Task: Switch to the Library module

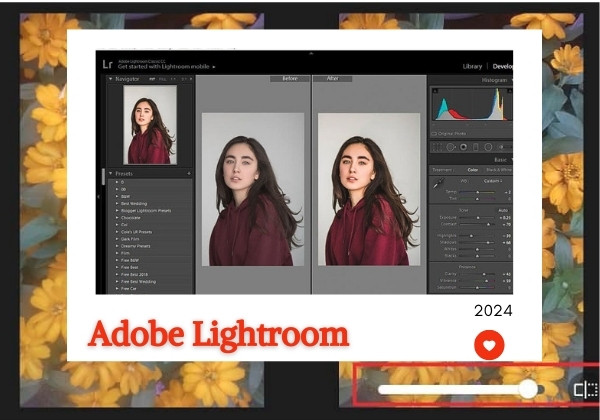Action: [472, 66]
